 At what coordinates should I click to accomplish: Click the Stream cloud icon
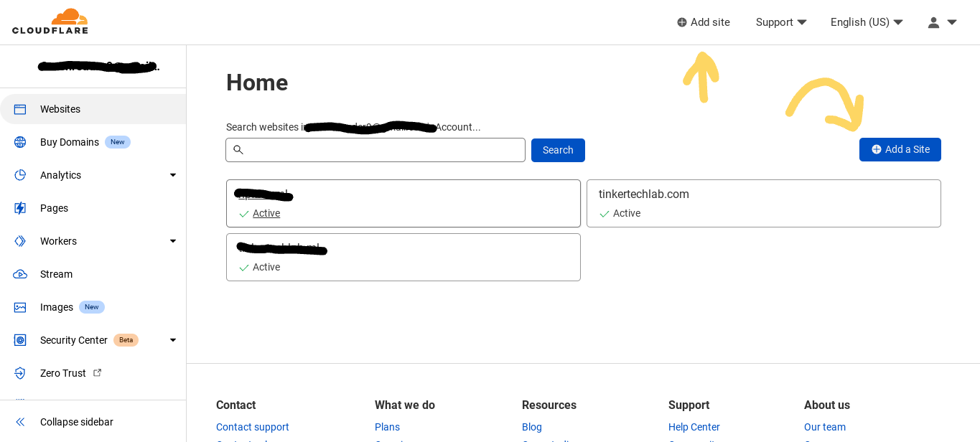click(x=20, y=274)
